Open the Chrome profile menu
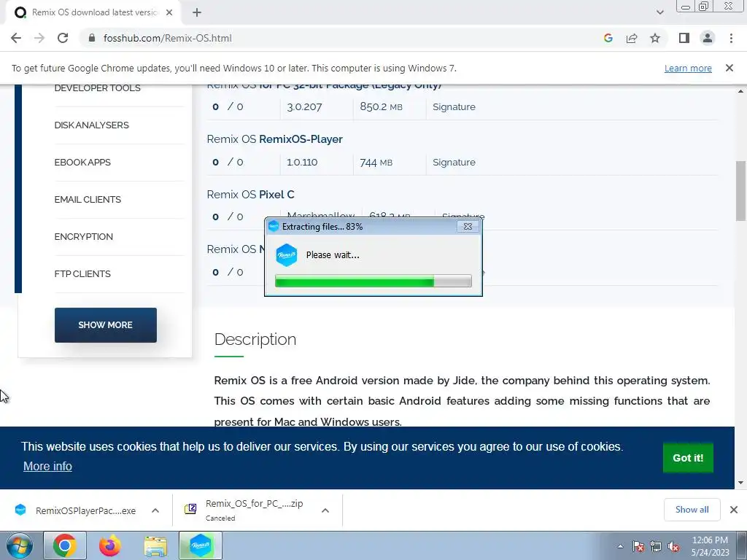747x560 pixels. click(708, 38)
